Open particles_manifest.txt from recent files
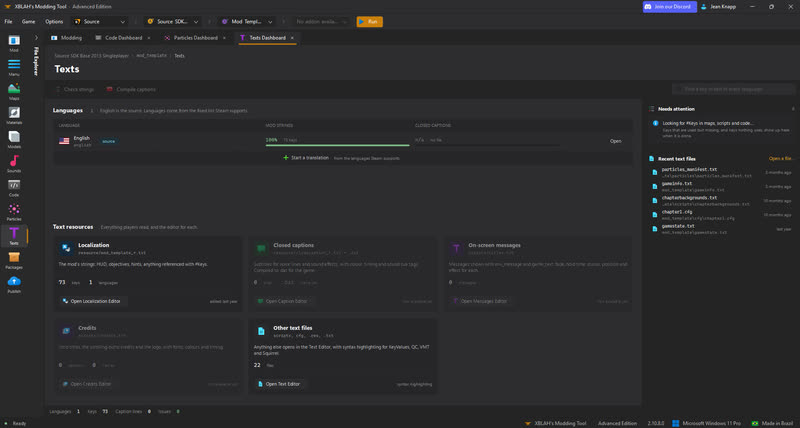This screenshot has width=800, height=428. tap(721, 172)
